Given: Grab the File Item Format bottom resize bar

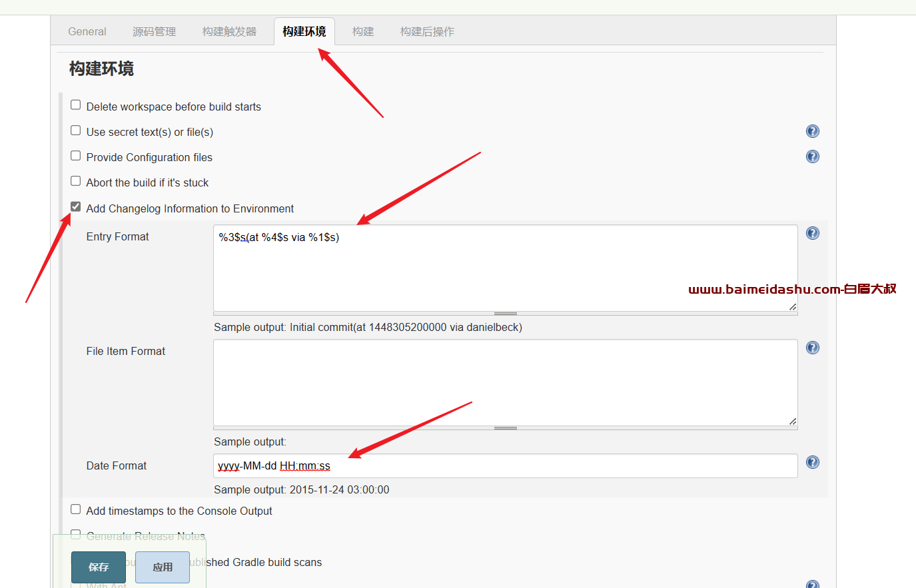Looking at the screenshot, I should [506, 428].
